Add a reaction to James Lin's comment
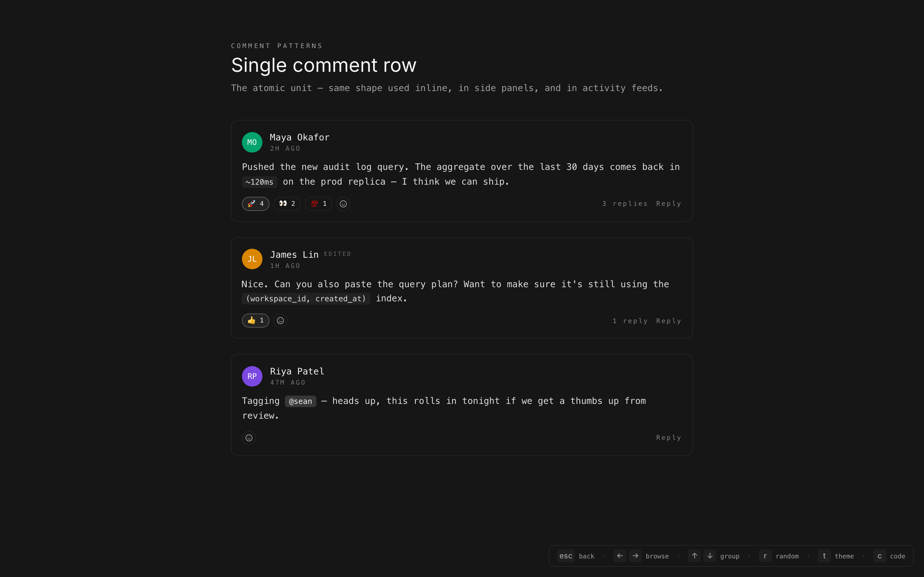This screenshot has width=924, height=577. click(280, 321)
